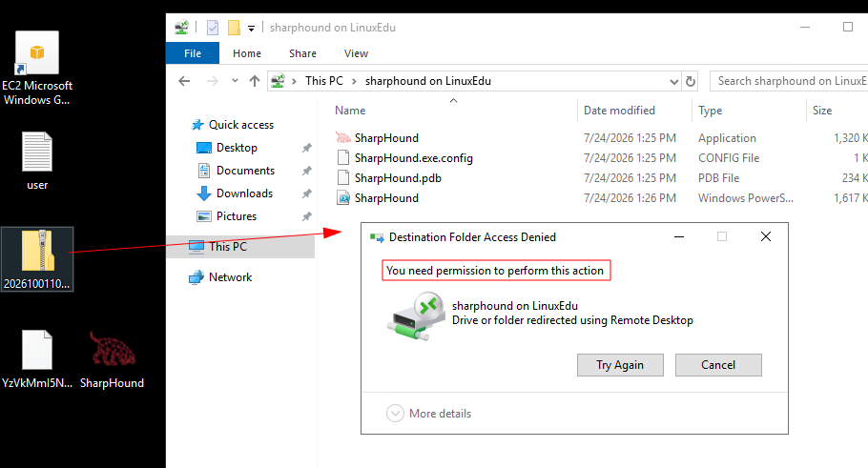The height and width of the screenshot is (468, 868).
Task: Open the File ribbon tab
Action: [193, 53]
